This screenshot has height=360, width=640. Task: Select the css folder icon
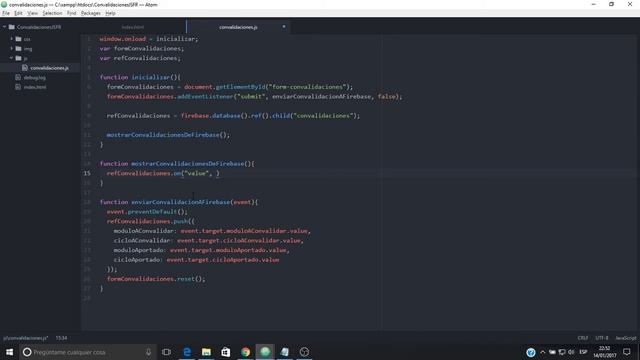click(x=18, y=39)
